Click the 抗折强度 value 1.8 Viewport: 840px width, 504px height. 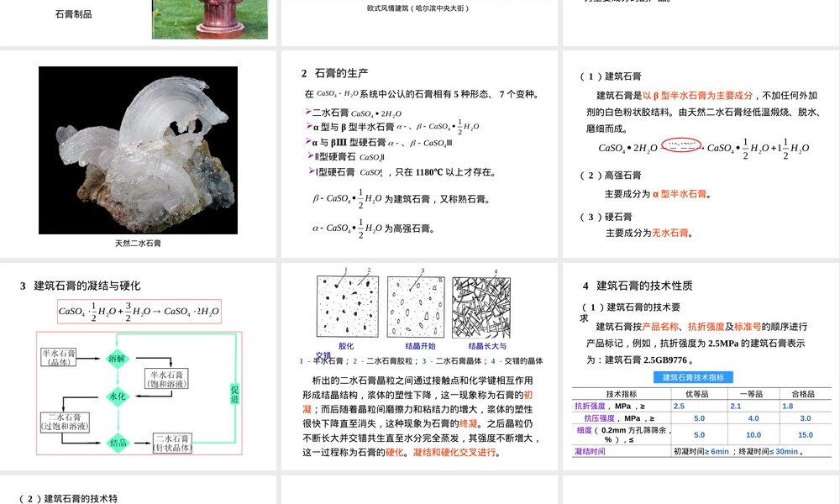click(788, 406)
